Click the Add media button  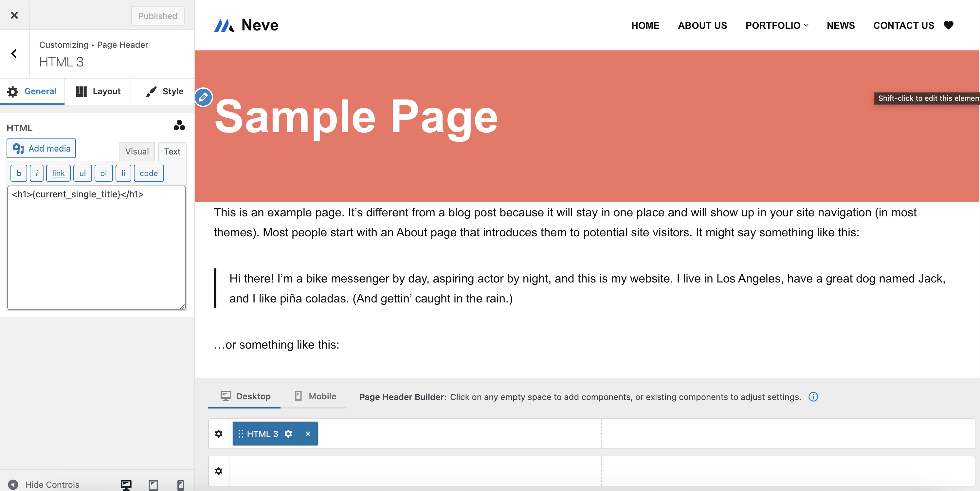(x=41, y=148)
